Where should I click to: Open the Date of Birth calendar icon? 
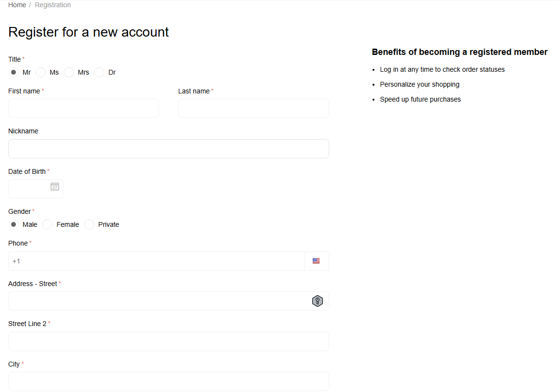[x=55, y=186]
